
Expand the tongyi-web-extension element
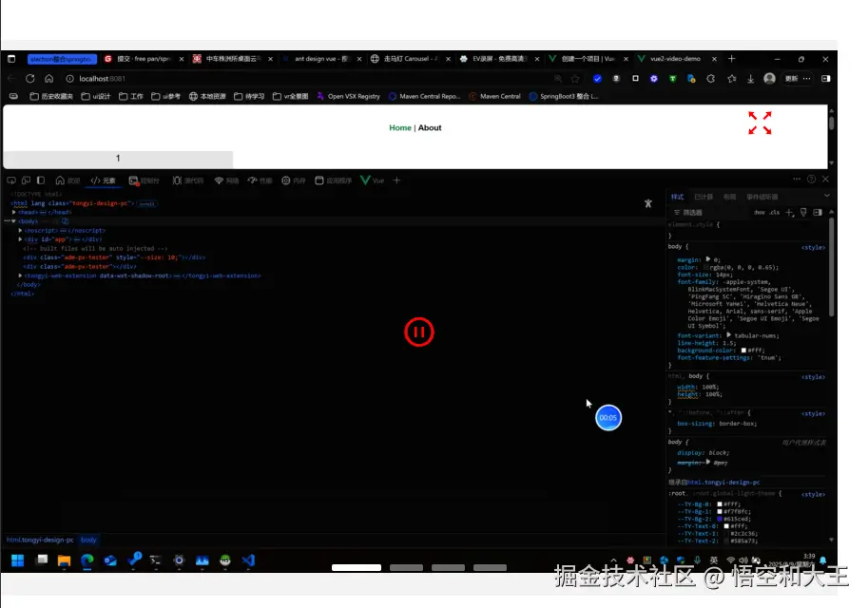[x=21, y=275]
